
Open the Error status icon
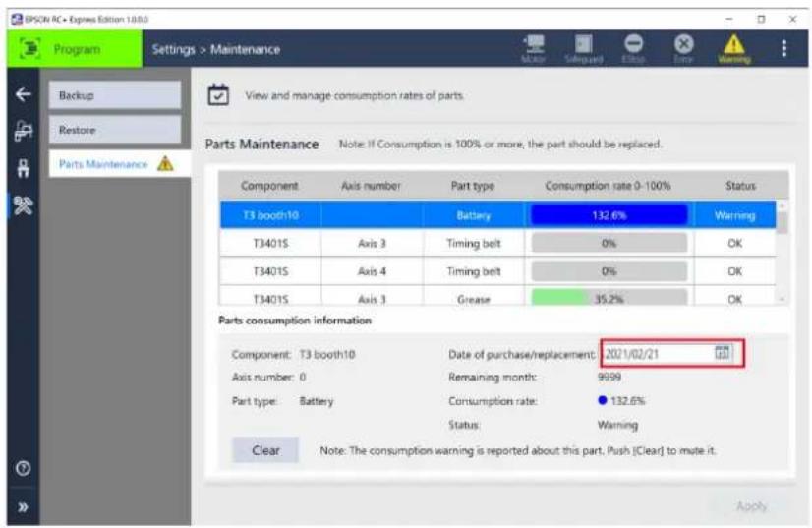[x=683, y=49]
